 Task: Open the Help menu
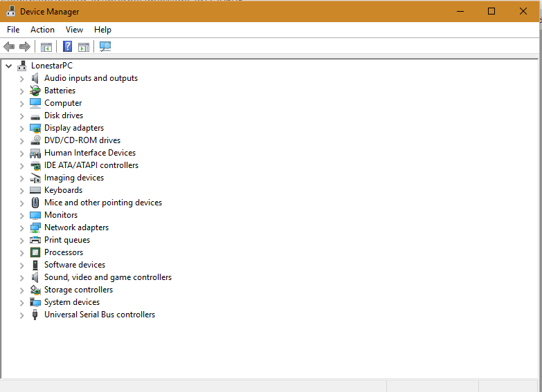coord(102,30)
